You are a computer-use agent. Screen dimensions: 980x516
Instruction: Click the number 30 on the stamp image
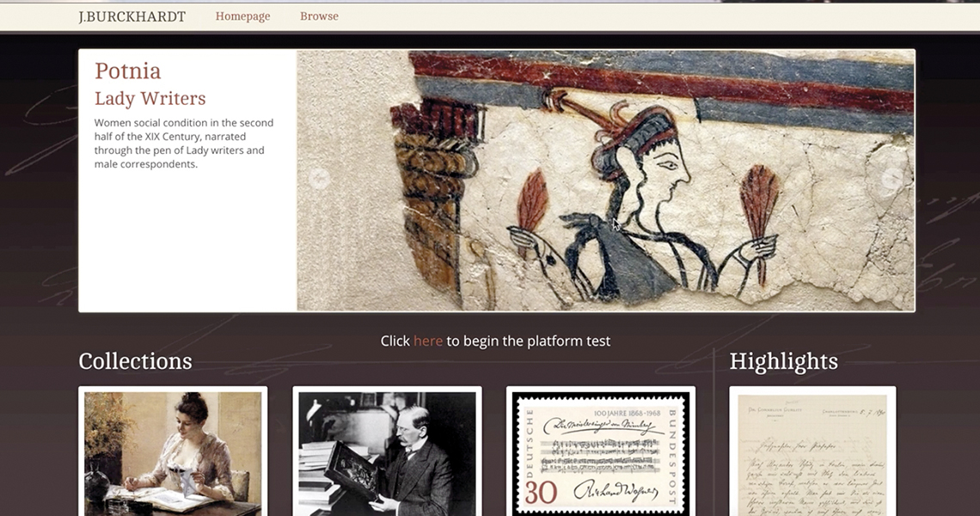click(x=541, y=493)
